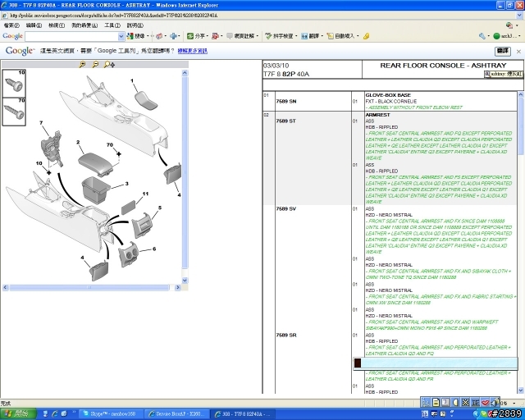Image resolution: width=525 pixels, height=420 pixels.
Task: Open the 我的最愛(A) favorites menu
Action: click(84, 25)
